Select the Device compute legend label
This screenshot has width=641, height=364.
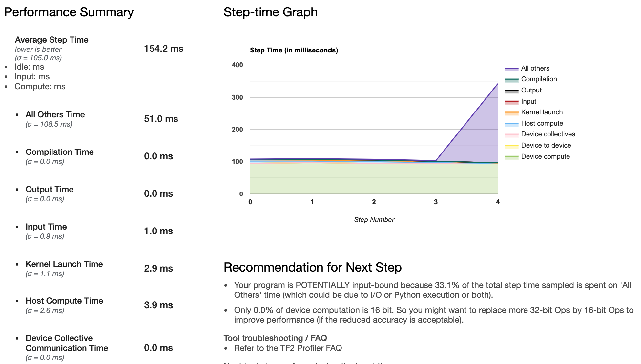(x=545, y=156)
